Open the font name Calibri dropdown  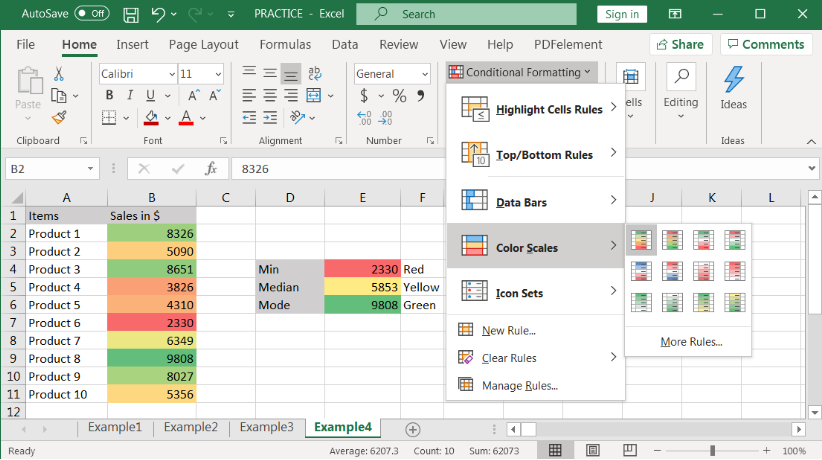[171, 74]
